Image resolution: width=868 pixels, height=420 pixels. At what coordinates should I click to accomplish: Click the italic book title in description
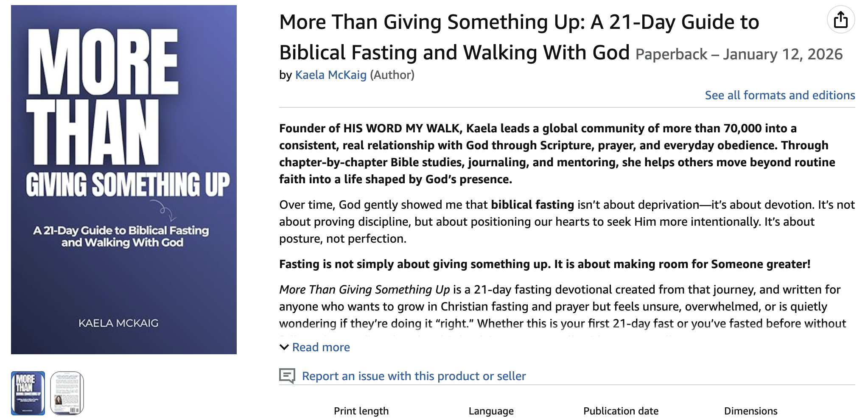(x=364, y=290)
